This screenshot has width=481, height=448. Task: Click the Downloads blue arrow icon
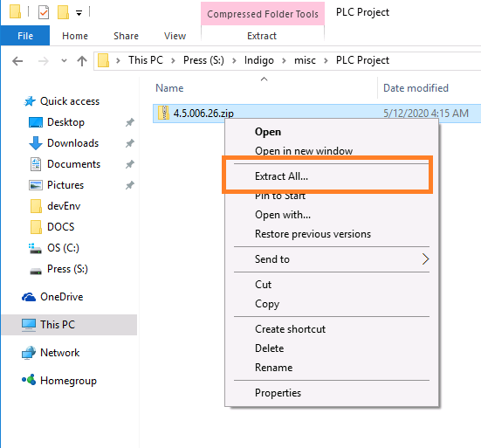pos(36,143)
